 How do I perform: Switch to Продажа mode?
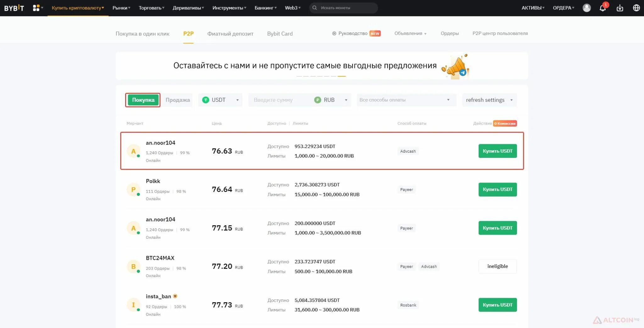pos(178,100)
